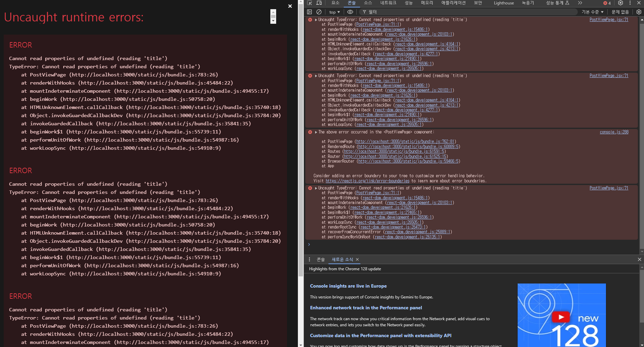Open the 성능 통계 tab
The height and width of the screenshot is (347, 644).
557,3
